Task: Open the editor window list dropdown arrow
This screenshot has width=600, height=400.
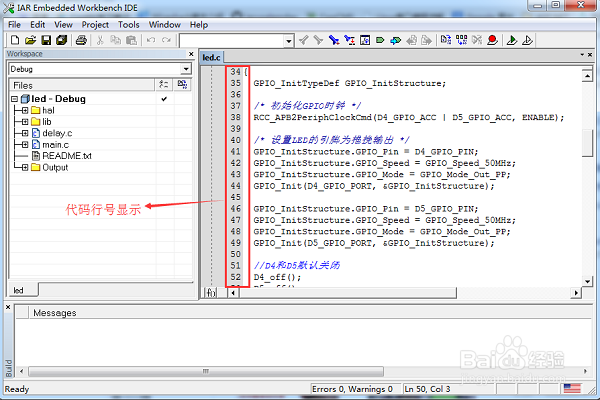Action: [582, 55]
